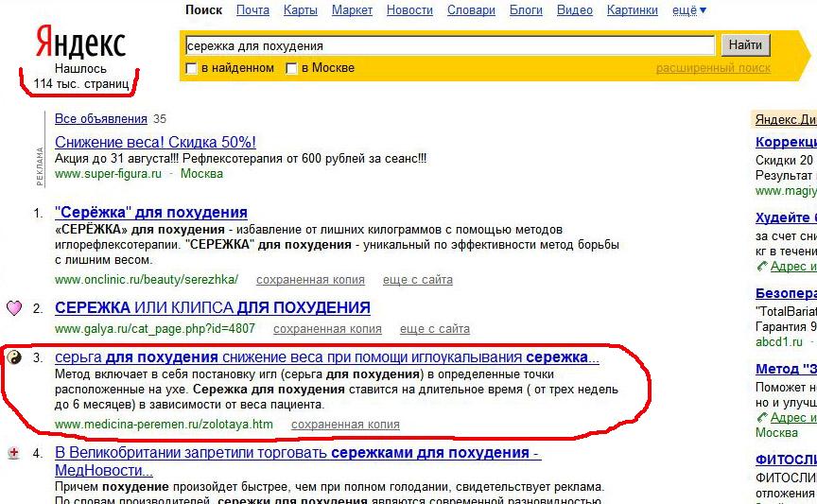Open sidebar ad 'Худейте'

coord(786,217)
